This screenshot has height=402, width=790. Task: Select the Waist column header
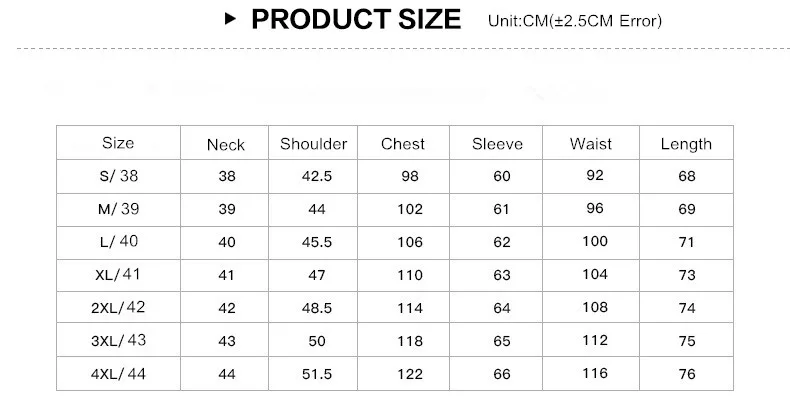point(590,144)
